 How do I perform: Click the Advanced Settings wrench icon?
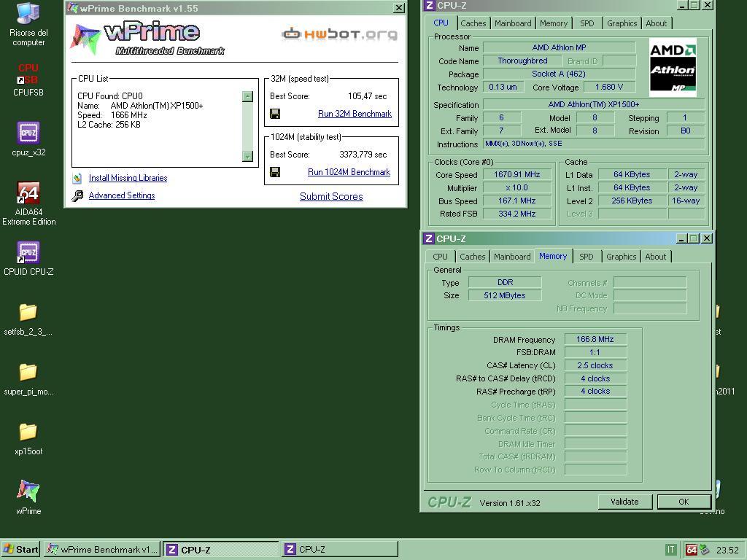(77, 195)
